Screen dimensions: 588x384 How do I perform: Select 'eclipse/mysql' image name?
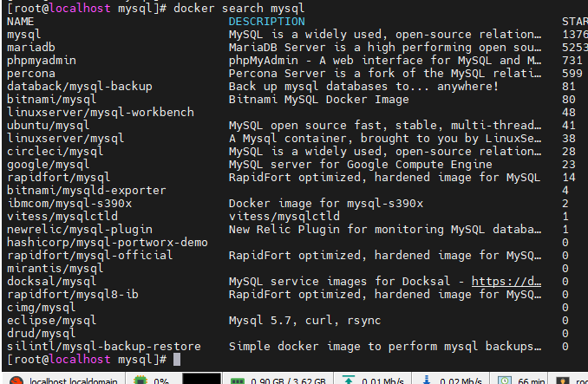52,321
